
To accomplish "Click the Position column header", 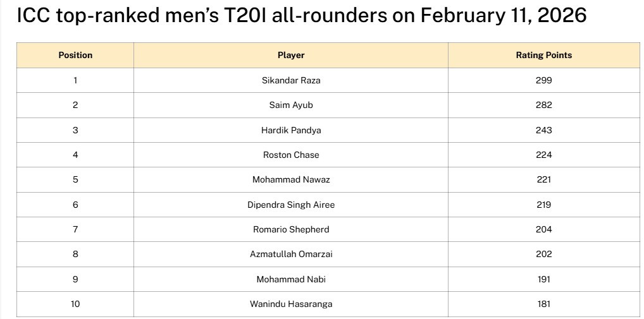I will [75, 56].
